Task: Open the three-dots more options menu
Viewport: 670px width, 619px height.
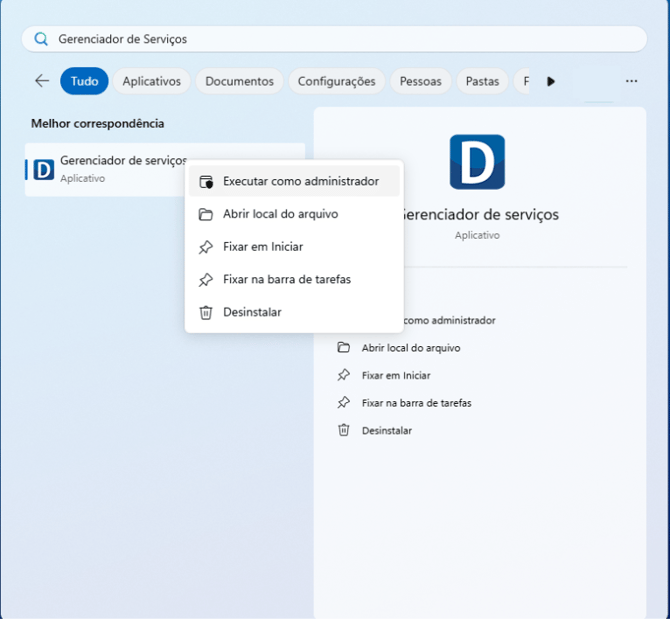Action: [631, 81]
